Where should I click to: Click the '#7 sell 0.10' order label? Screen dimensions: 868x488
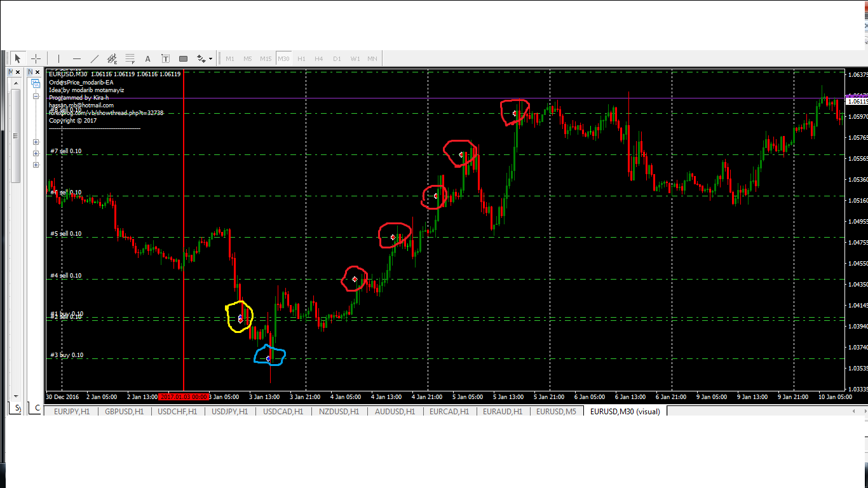(x=65, y=151)
